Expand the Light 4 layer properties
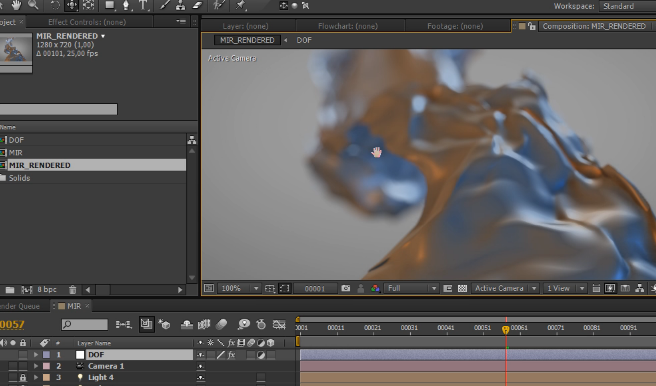This screenshot has height=386, width=656. pos(36,377)
